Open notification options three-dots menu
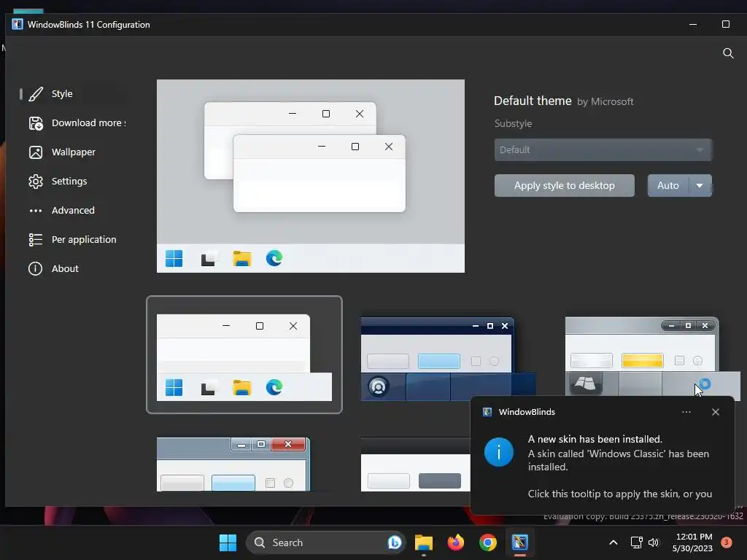The height and width of the screenshot is (560, 747). point(686,412)
